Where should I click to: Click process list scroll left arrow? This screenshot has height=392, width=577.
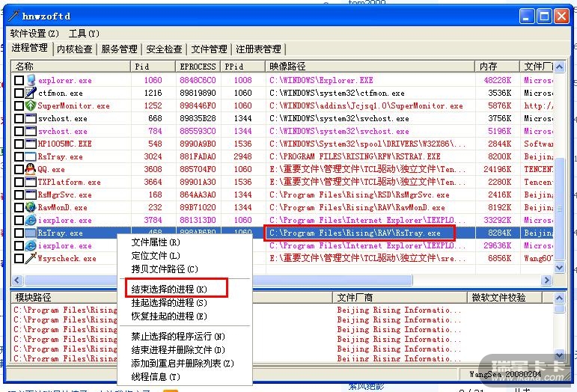click(x=17, y=281)
